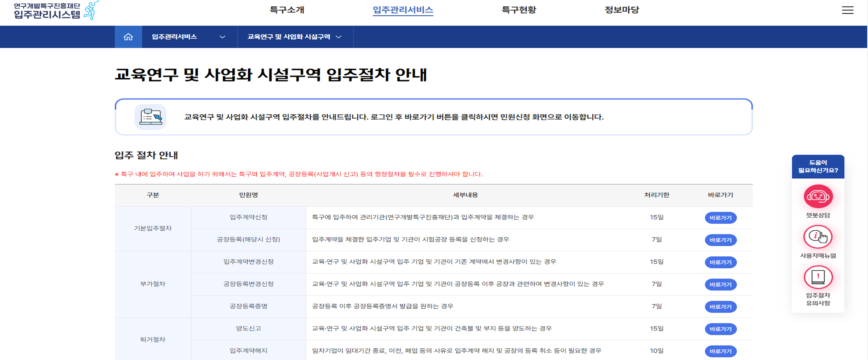The image size is (868, 360).
Task: Click 바로가기 for 공장등록변경신청
Action: click(720, 284)
